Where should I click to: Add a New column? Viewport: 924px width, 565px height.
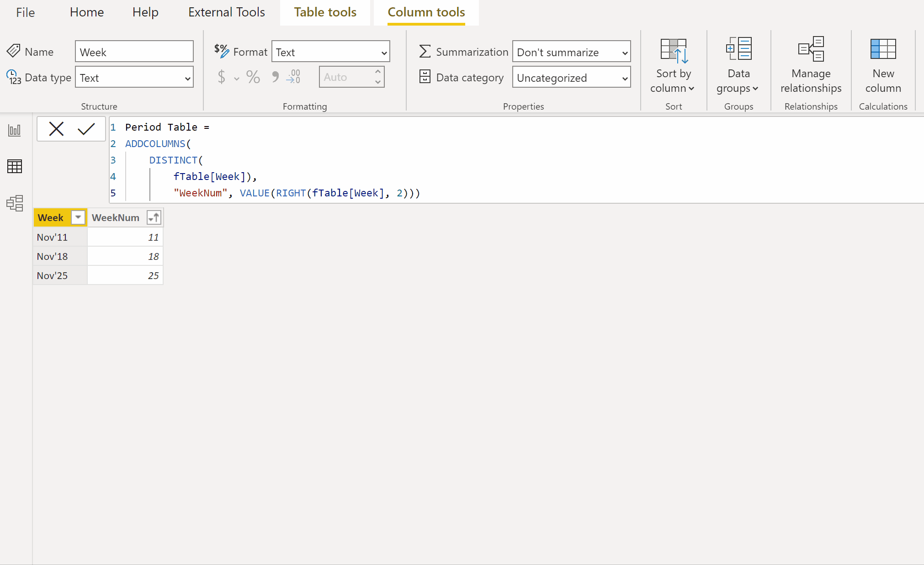(x=883, y=65)
